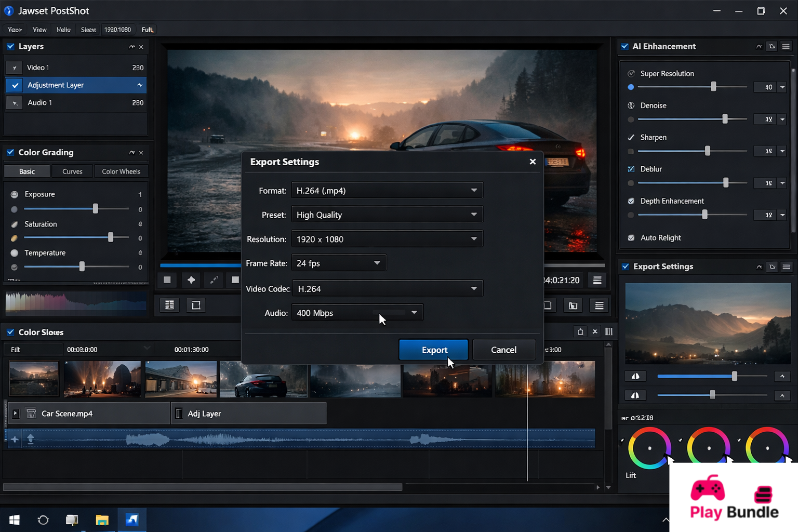
Task: Switch to the Curves tab
Action: click(x=72, y=171)
